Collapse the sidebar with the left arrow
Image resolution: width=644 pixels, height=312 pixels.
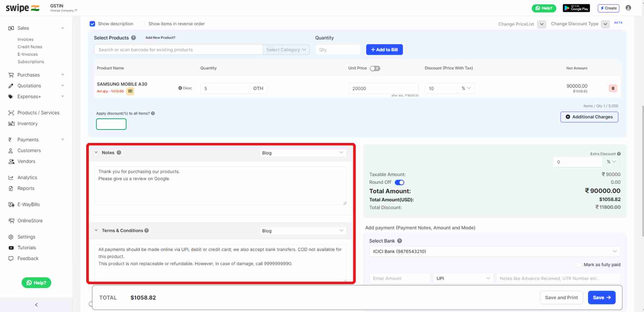tap(36, 305)
